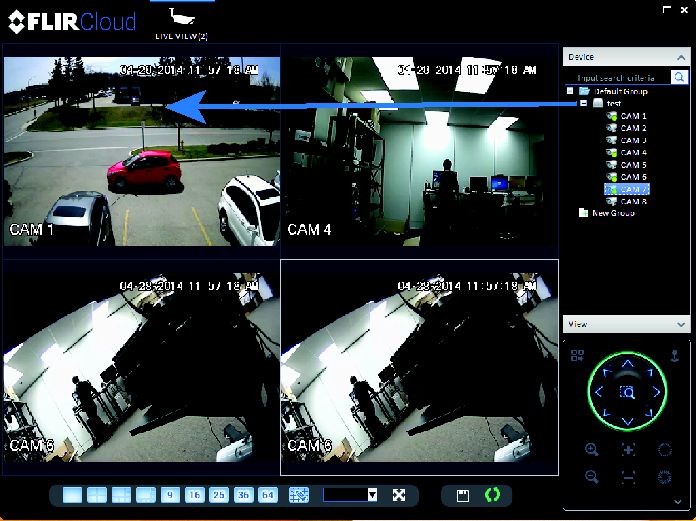Image resolution: width=696 pixels, height=521 pixels.
Task: Switch to 36-channel split view
Action: tap(243, 494)
